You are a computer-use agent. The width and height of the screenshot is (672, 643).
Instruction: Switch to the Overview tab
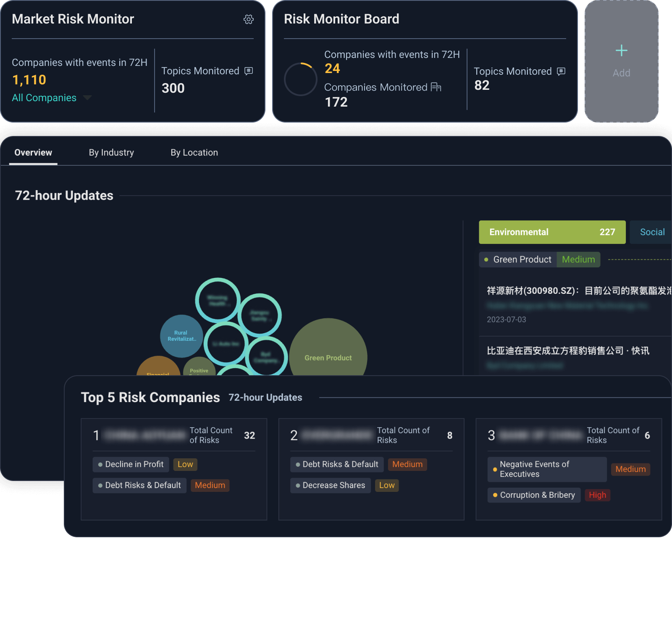[x=33, y=153]
